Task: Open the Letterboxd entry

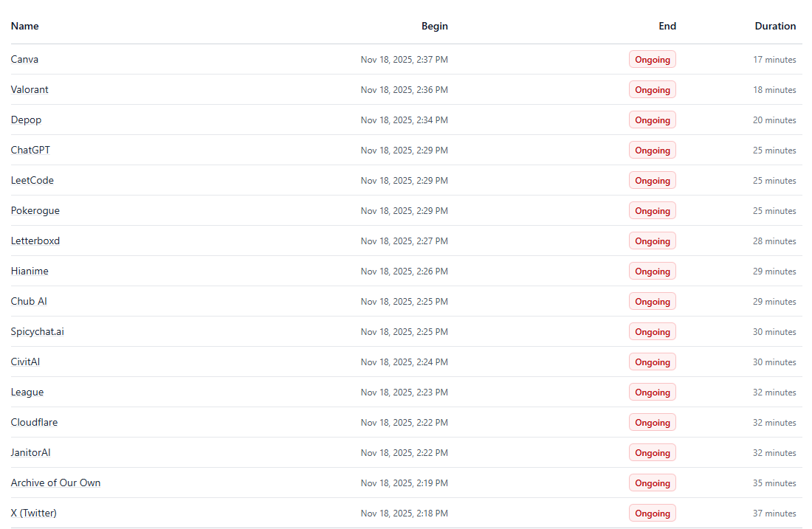Action: pyautogui.click(x=35, y=241)
